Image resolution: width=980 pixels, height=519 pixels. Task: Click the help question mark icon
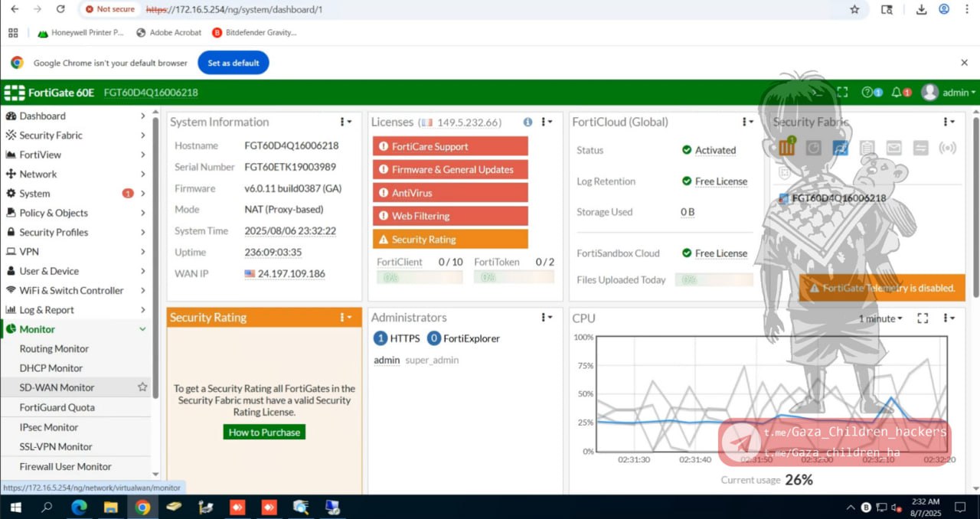point(867,93)
